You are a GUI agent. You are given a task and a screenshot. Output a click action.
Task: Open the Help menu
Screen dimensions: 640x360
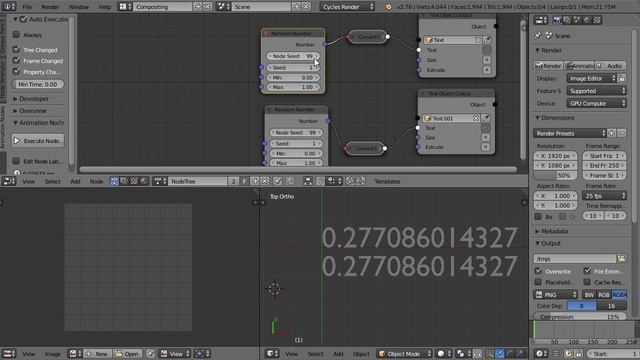coord(104,7)
